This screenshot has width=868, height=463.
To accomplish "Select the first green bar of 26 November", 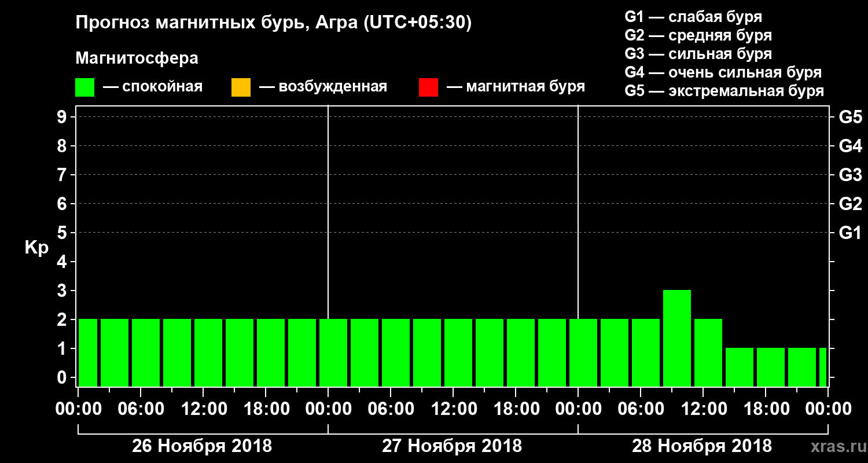I will tap(88, 352).
